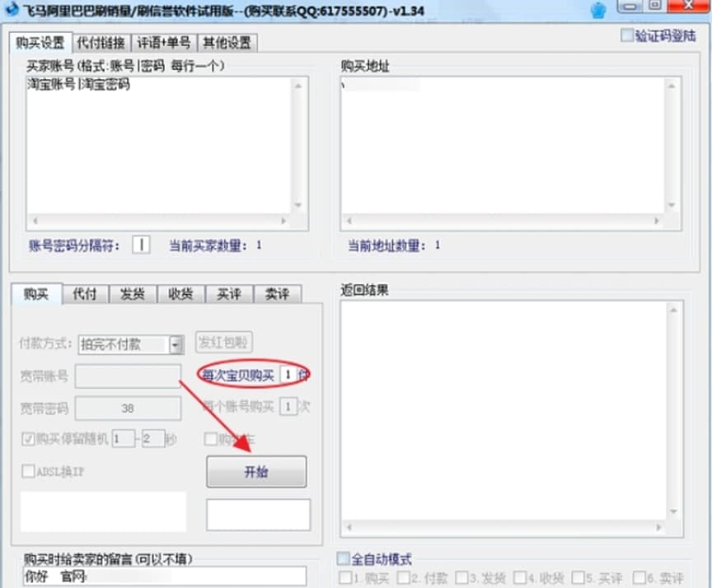
Task: Select the 买评 sub-tab
Action: pos(229,294)
